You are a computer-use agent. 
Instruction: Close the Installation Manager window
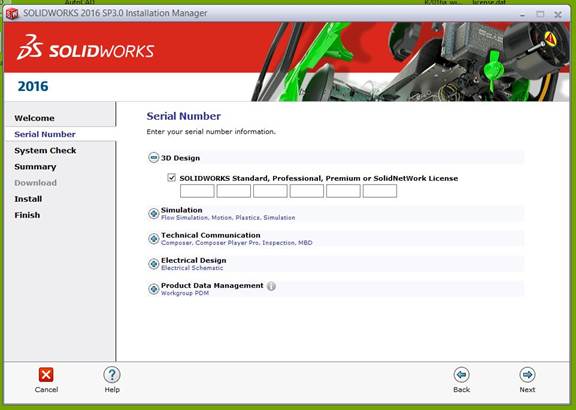point(558,14)
